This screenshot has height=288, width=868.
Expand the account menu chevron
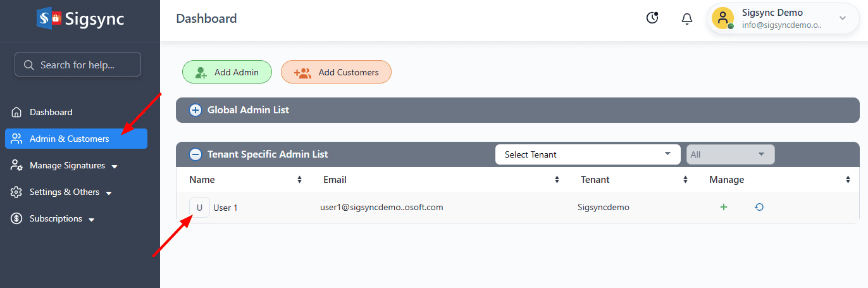(843, 18)
